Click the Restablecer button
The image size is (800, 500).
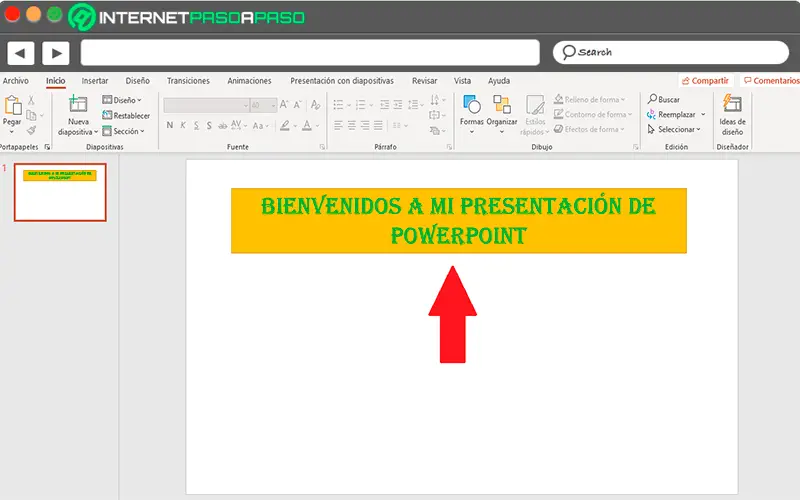click(127, 116)
